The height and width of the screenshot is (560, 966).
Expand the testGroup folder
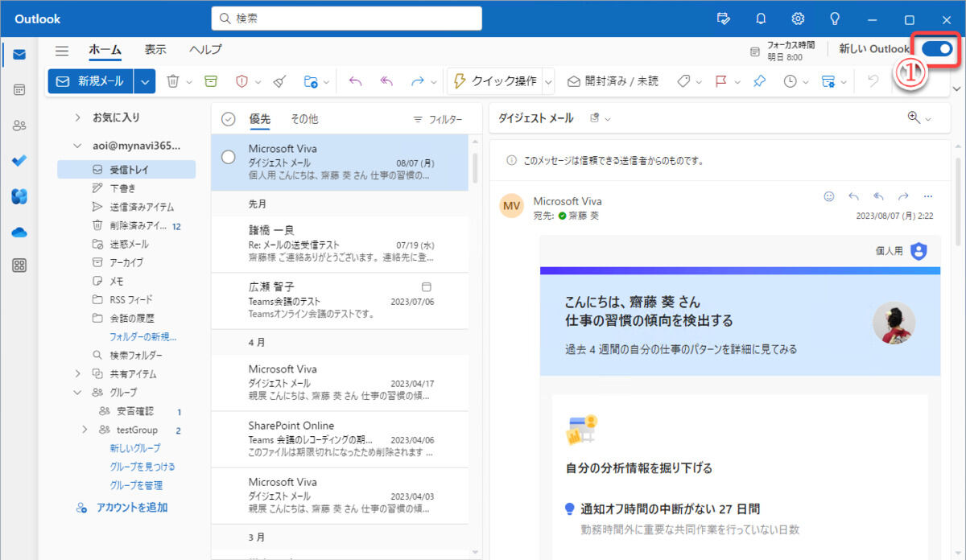coord(85,430)
